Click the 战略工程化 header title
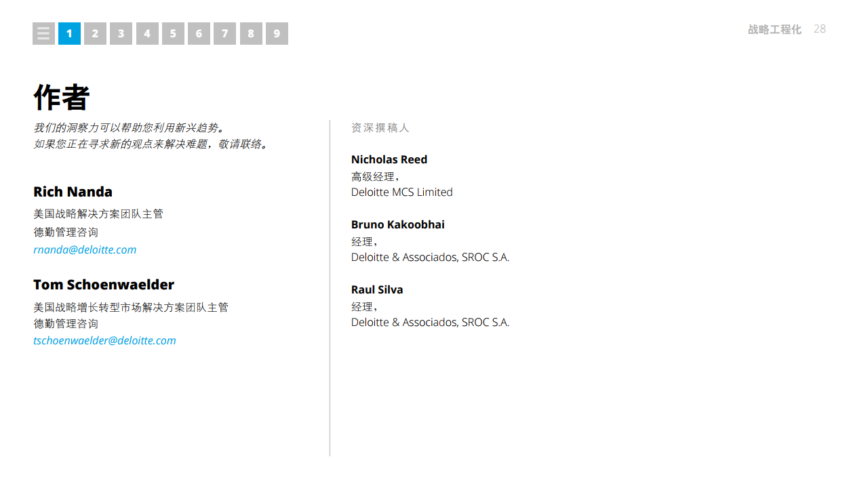This screenshot has height=488, width=868. tap(774, 29)
